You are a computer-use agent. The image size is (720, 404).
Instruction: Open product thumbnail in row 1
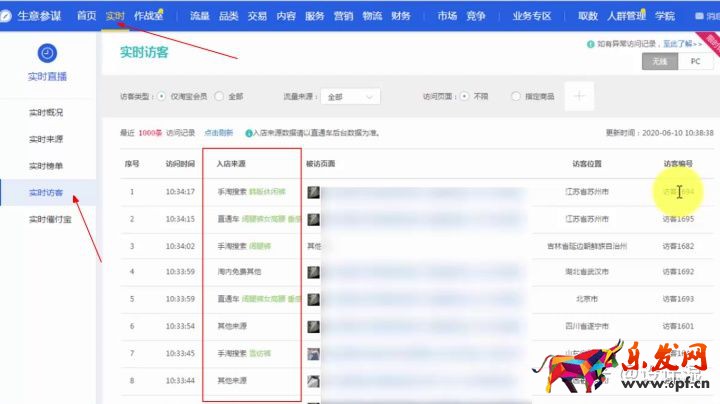coord(313,192)
